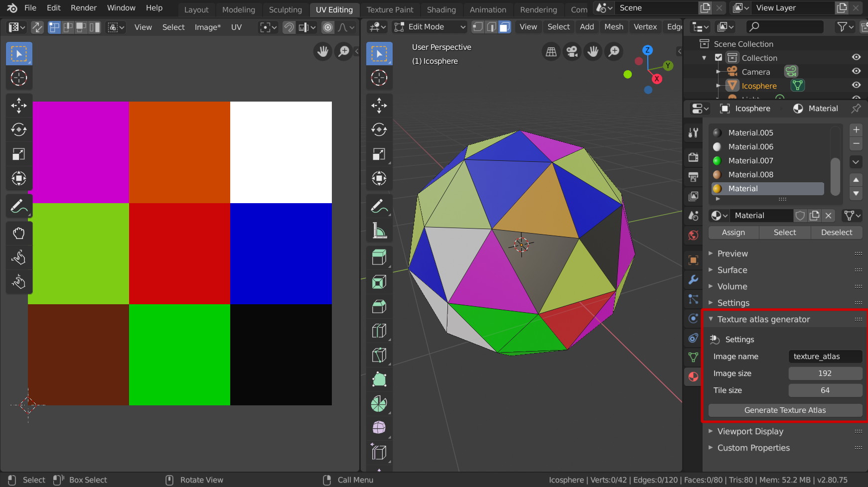
Task: Click Assign in the material slot controls
Action: point(733,232)
